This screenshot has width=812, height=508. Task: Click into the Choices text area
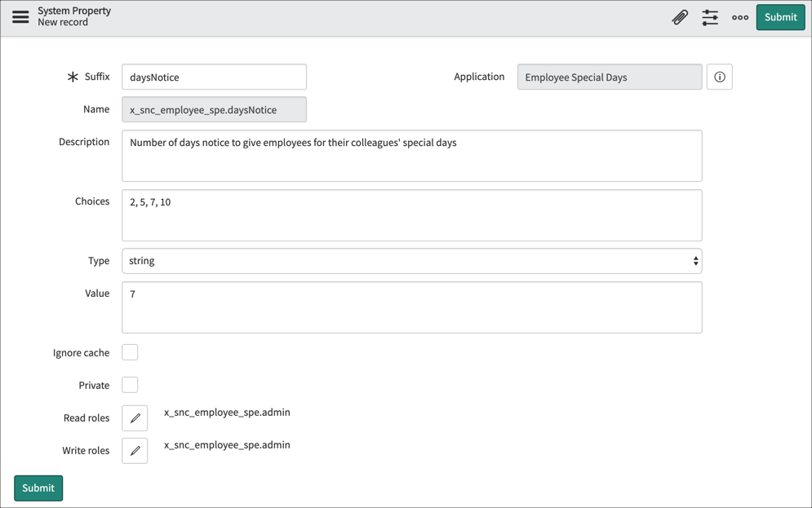point(411,215)
